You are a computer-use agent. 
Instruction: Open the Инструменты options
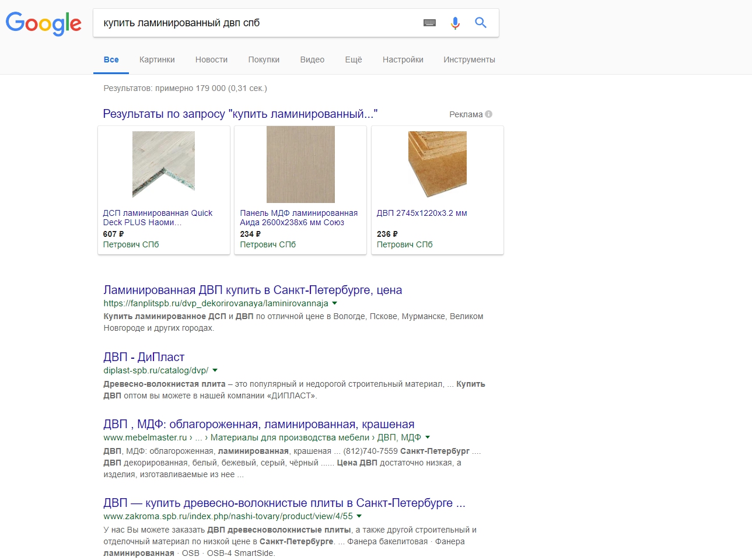pos(469,60)
